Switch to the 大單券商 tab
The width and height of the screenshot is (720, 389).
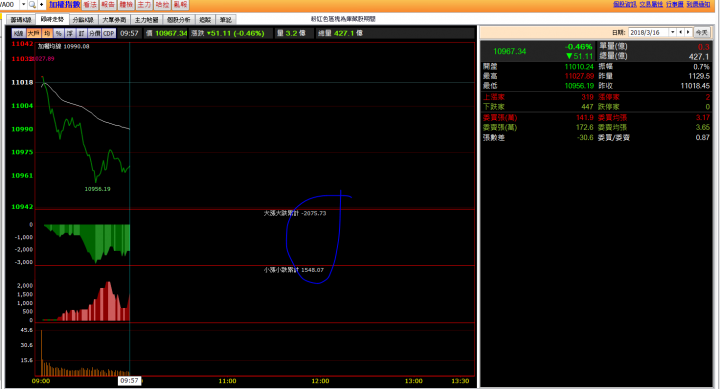tap(114, 20)
